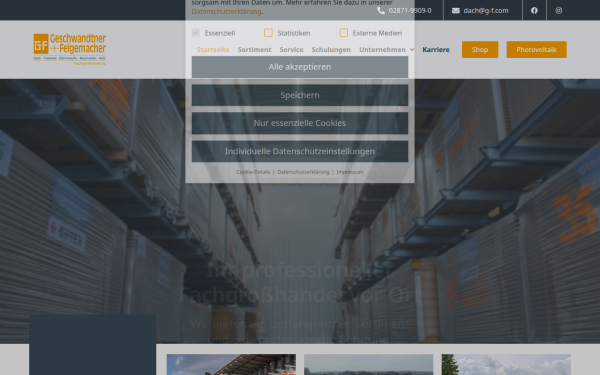Open footer Datenschutzerklärung link in cookie dialog
This screenshot has height=375, width=600.
(303, 172)
